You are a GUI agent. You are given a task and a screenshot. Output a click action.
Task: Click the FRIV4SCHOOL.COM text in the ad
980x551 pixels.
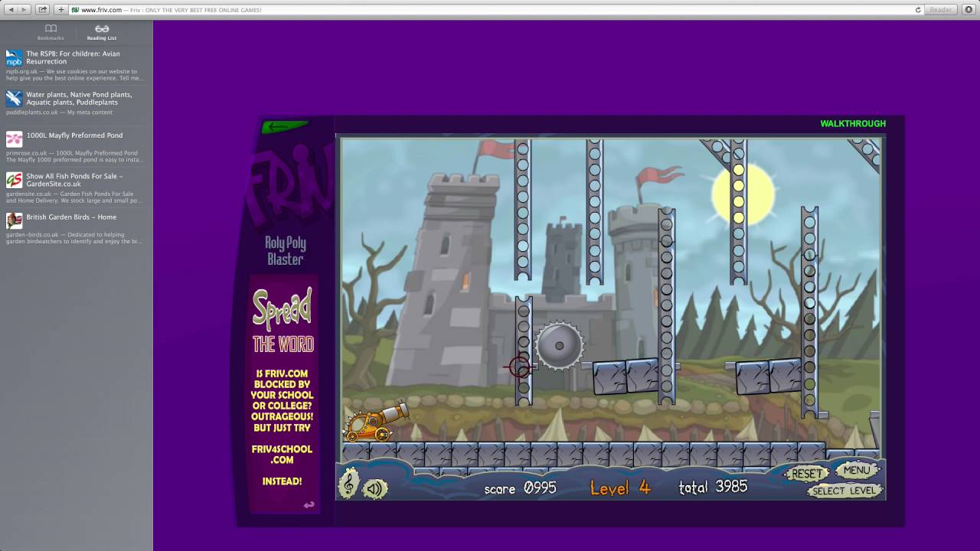[x=282, y=455]
